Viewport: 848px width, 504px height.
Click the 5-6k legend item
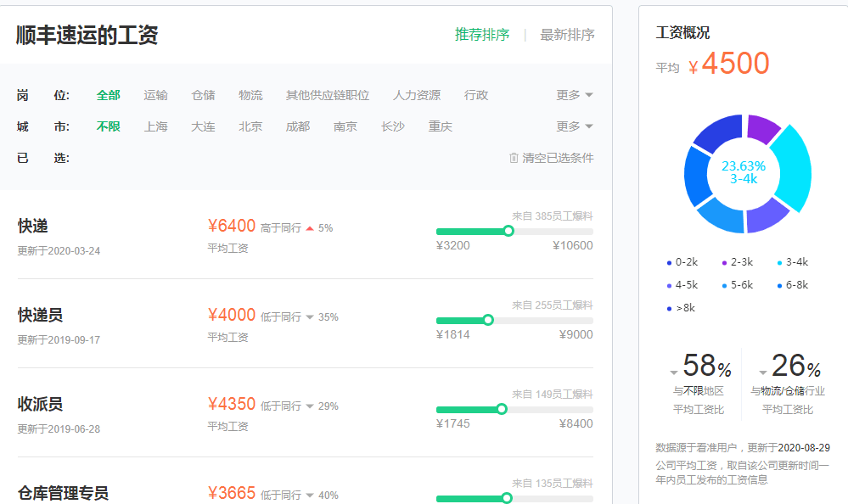pos(738,285)
